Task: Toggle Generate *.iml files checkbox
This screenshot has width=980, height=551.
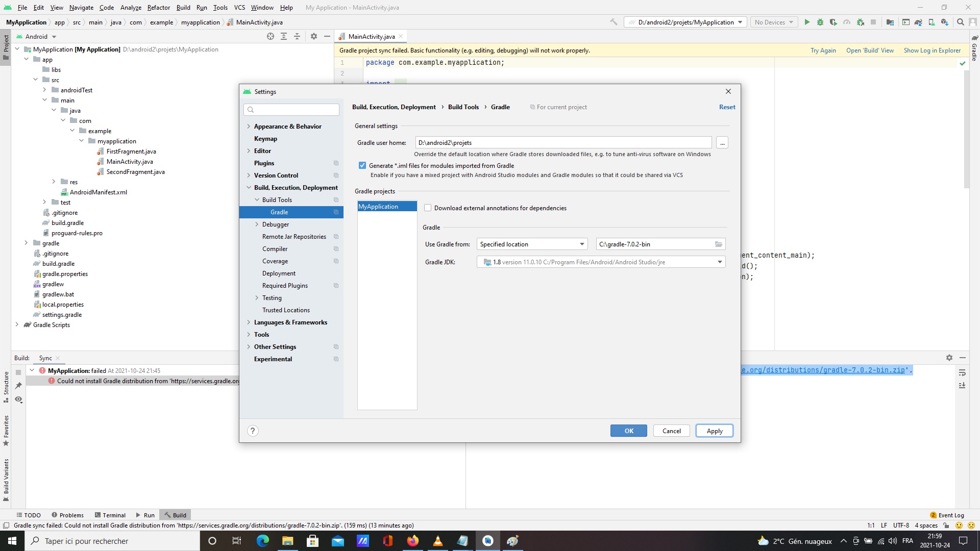Action: [362, 165]
